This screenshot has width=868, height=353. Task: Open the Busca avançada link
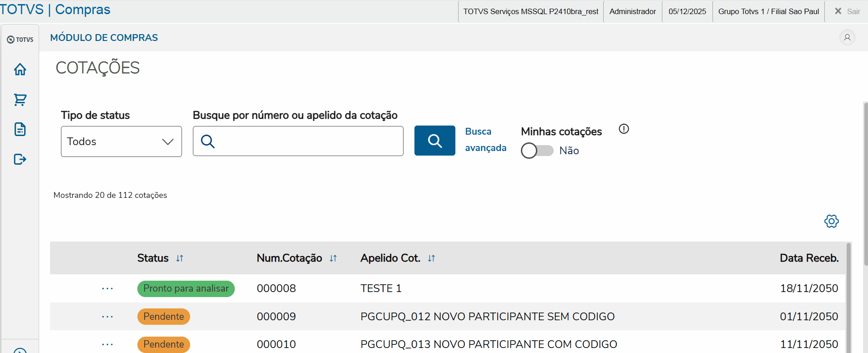click(485, 140)
